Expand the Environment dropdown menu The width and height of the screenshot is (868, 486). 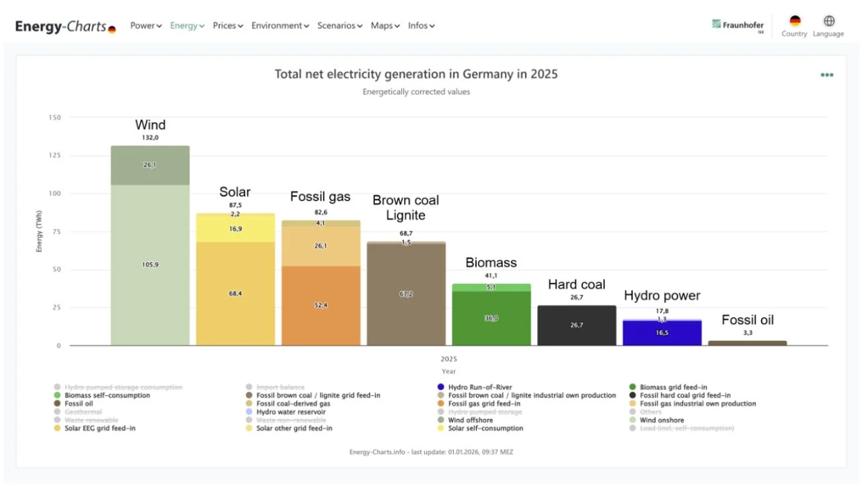(280, 26)
